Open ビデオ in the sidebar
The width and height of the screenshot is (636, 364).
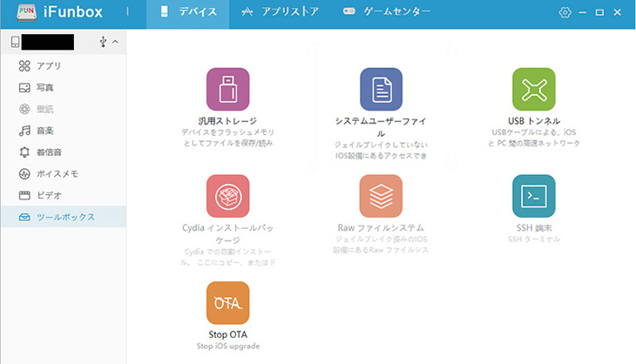[64, 195]
